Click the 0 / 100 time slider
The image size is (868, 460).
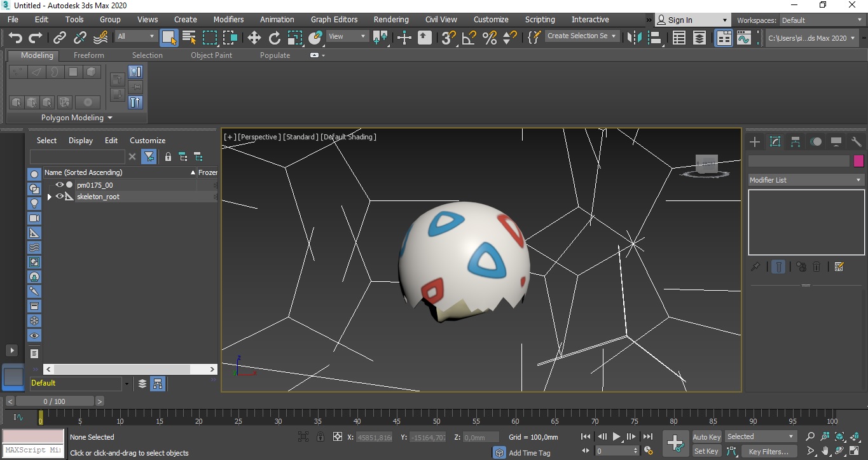tap(55, 401)
